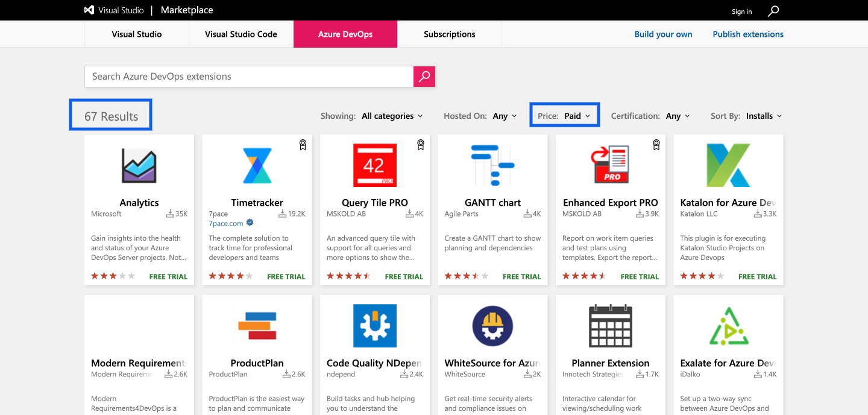
Task: Click the download icon on GANTT chart card
Action: click(x=527, y=214)
